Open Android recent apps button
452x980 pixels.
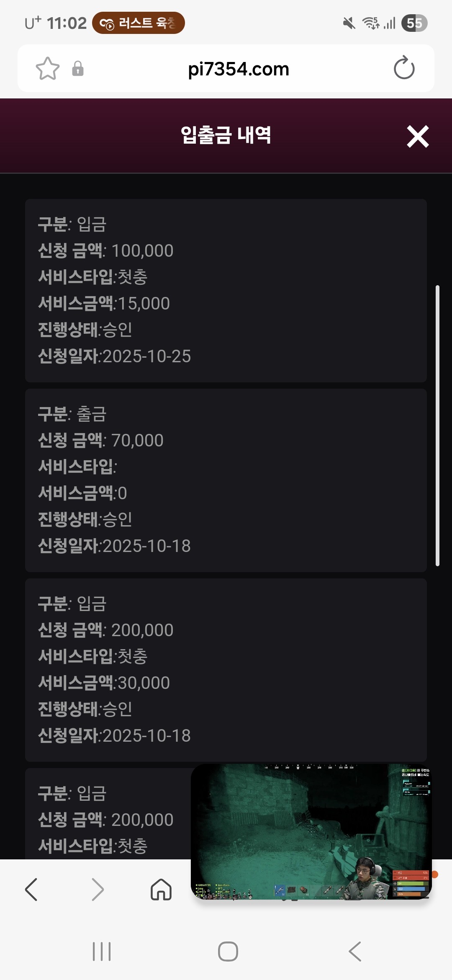tap(102, 952)
